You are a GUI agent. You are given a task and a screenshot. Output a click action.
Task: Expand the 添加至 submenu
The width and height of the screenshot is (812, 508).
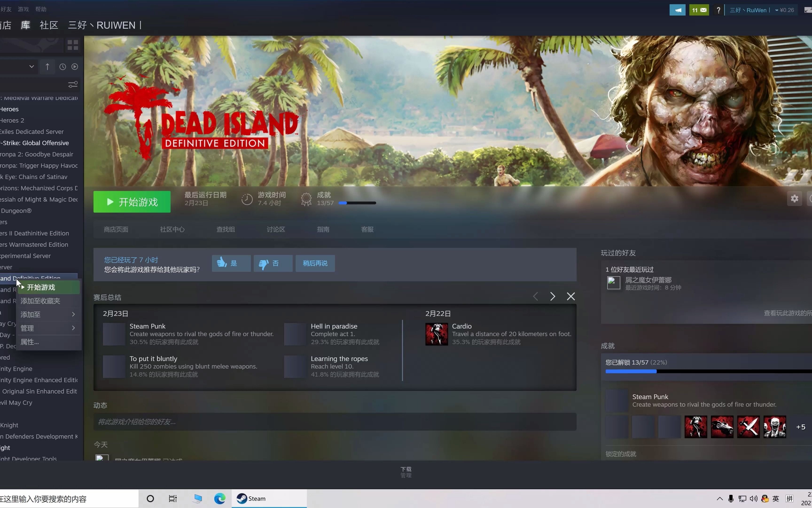pyautogui.click(x=48, y=314)
